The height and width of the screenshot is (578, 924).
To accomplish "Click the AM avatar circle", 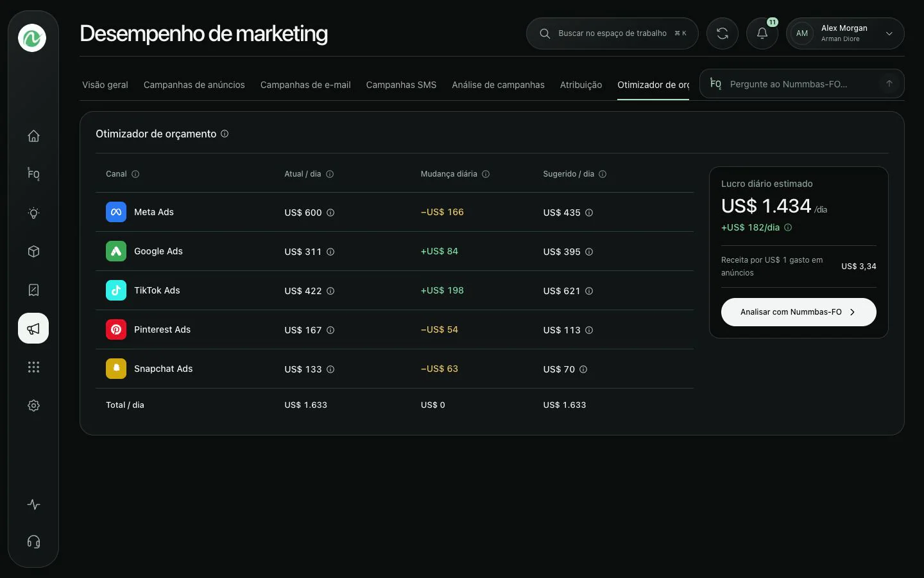I will 802,33.
